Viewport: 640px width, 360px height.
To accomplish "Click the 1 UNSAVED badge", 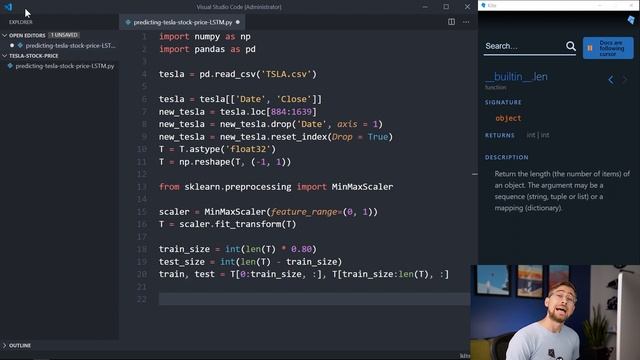I will (64, 35).
